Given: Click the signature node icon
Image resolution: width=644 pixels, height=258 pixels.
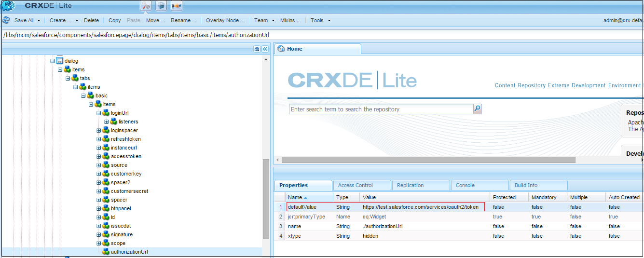Looking at the screenshot, I should (106, 234).
